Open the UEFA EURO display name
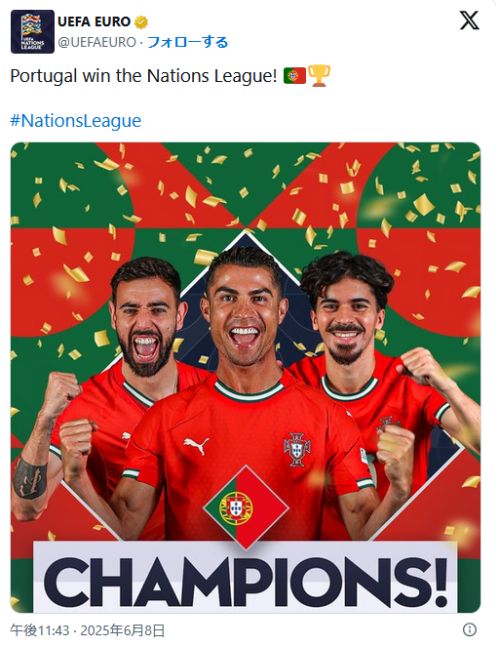 click(x=94, y=21)
